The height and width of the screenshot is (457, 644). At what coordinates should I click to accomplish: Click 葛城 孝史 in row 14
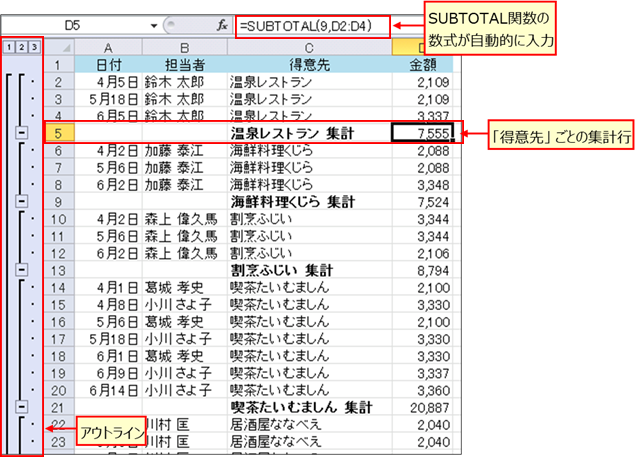pos(185,287)
